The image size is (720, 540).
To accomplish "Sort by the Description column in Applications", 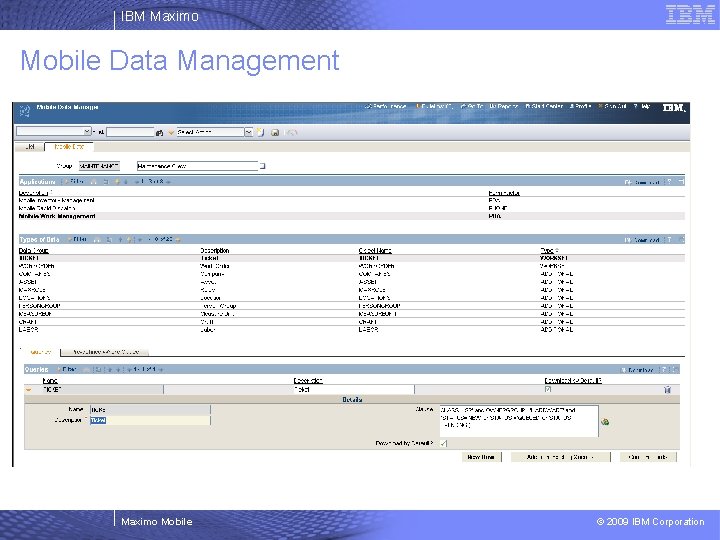I will tap(34, 193).
